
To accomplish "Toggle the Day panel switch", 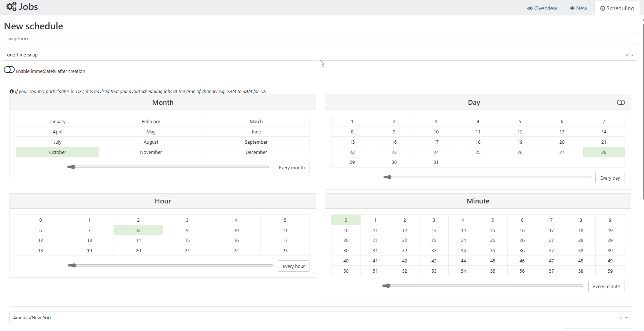I will click(621, 103).
